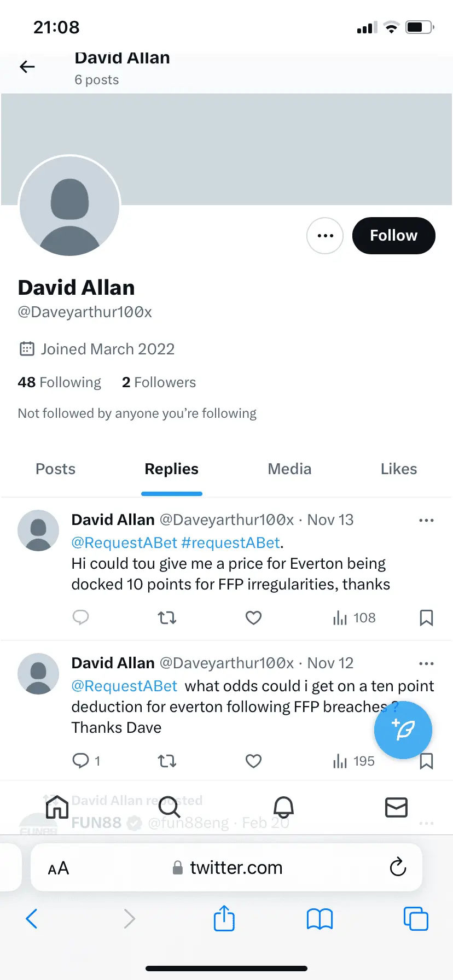The image size is (453, 980).
Task: Switch to the Posts tab
Action: (55, 469)
